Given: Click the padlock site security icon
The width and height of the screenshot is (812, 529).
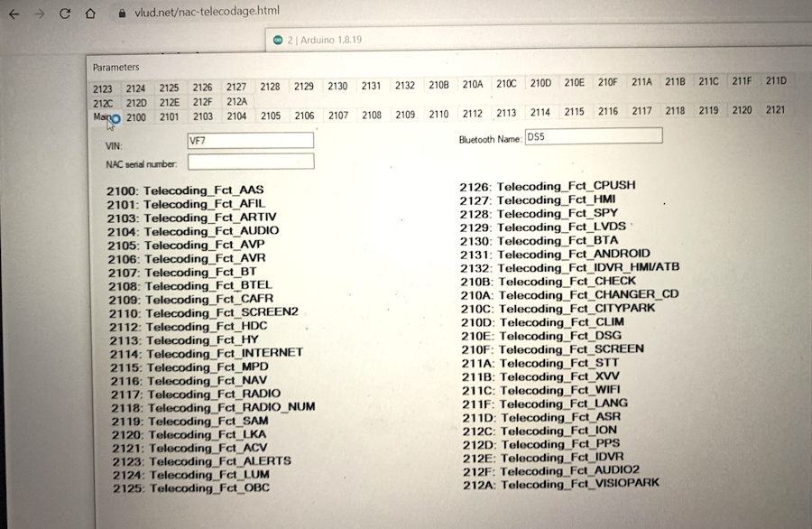Looking at the screenshot, I should point(122,13).
